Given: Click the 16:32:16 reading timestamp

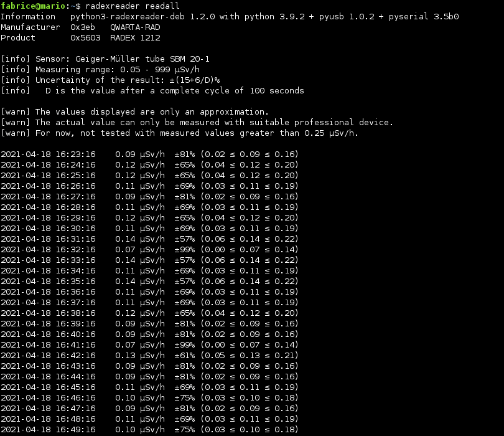Looking at the screenshot, I should [x=75, y=249].
